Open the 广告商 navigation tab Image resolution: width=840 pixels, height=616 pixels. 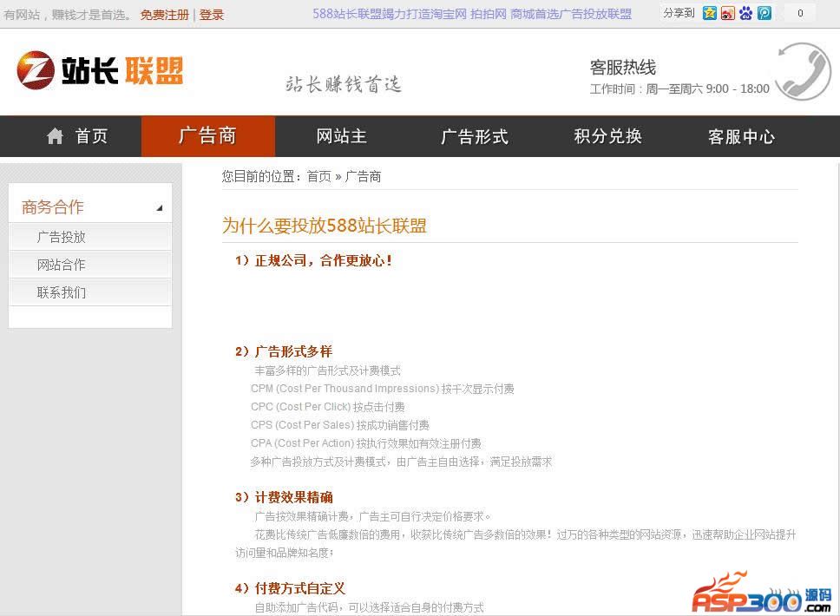pyautogui.click(x=208, y=136)
